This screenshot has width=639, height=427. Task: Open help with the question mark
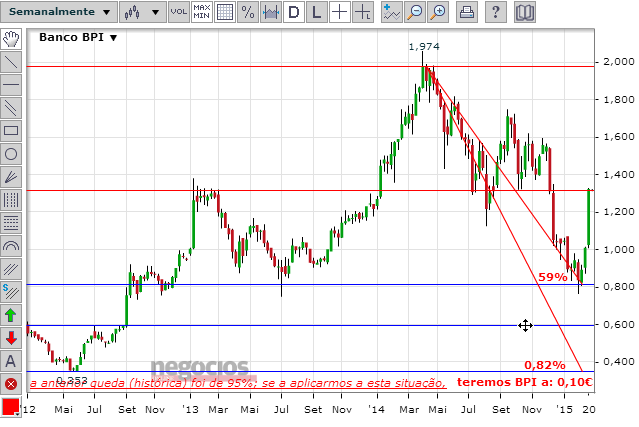pyautogui.click(x=496, y=12)
